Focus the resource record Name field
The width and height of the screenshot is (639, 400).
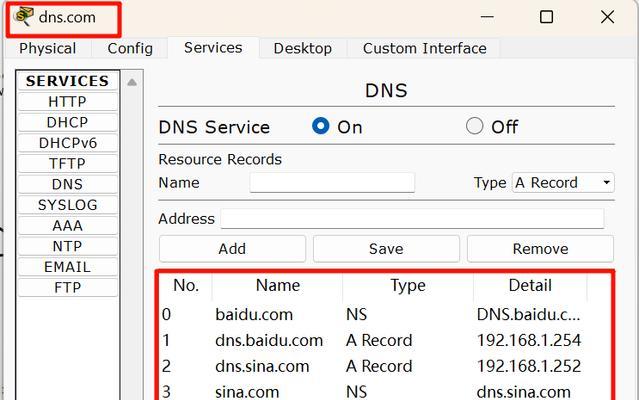coord(332,182)
